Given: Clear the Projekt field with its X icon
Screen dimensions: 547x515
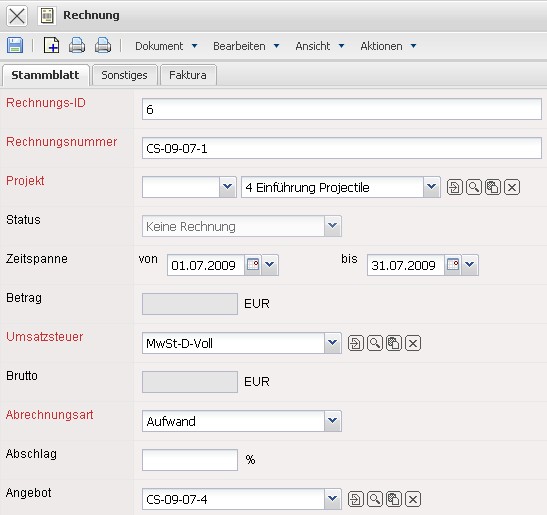Looking at the screenshot, I should (512, 187).
